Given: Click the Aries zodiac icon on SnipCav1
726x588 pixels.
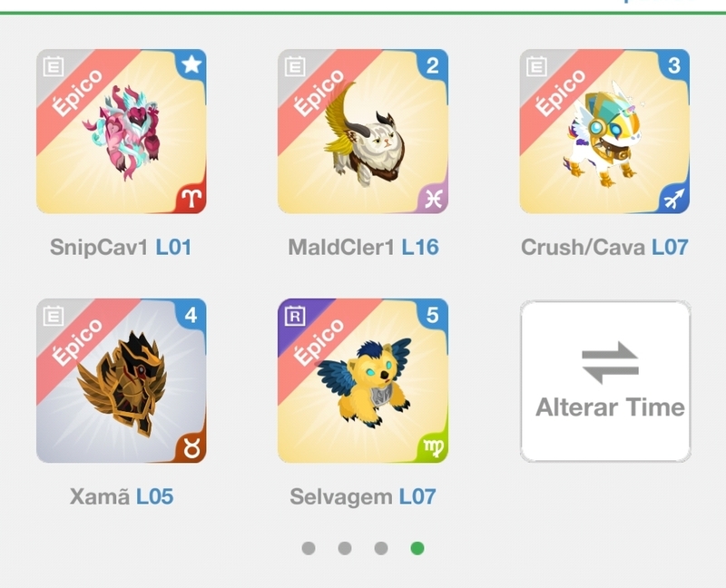Looking at the screenshot, I should [x=191, y=199].
